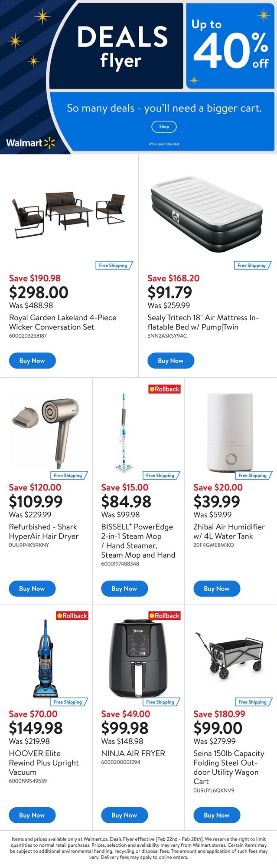Click the Ninja air fryer Rollback badge

[164, 615]
